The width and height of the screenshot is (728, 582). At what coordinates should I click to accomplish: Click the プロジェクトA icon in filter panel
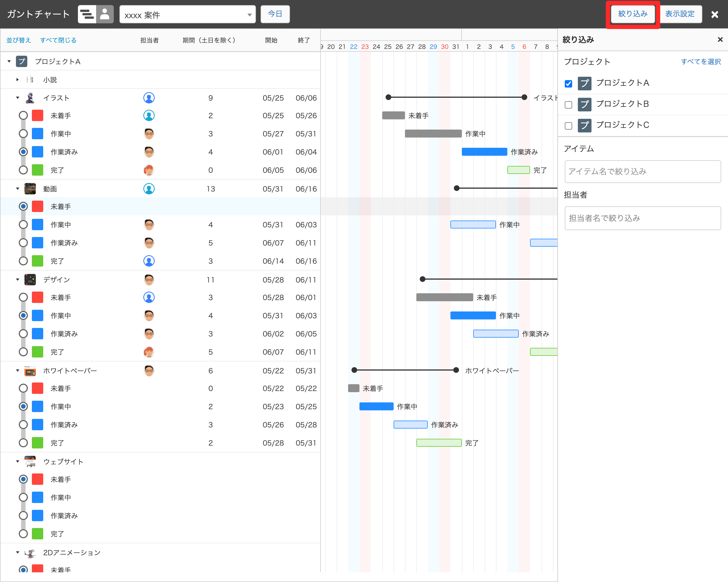[x=584, y=83]
